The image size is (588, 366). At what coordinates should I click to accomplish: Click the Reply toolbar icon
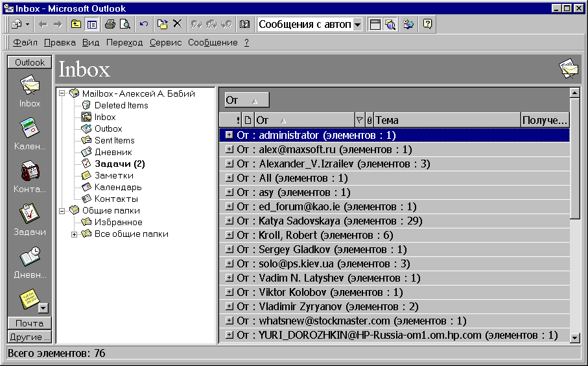(x=196, y=25)
